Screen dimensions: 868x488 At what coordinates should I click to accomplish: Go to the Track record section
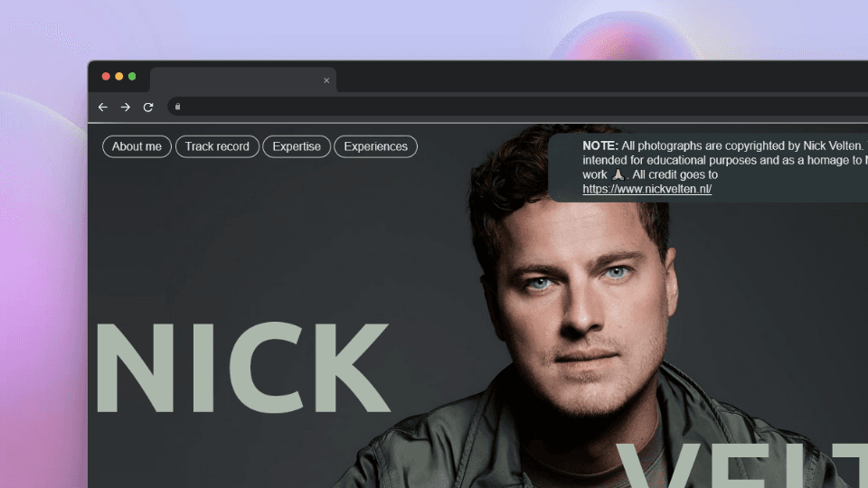pyautogui.click(x=217, y=146)
